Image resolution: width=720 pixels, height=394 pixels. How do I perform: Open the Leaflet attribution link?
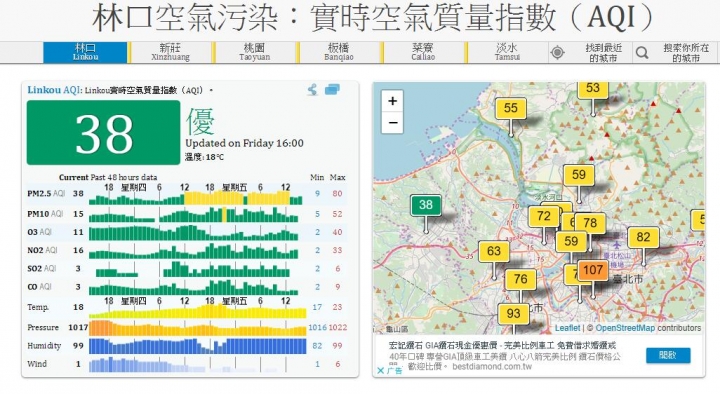click(x=567, y=328)
